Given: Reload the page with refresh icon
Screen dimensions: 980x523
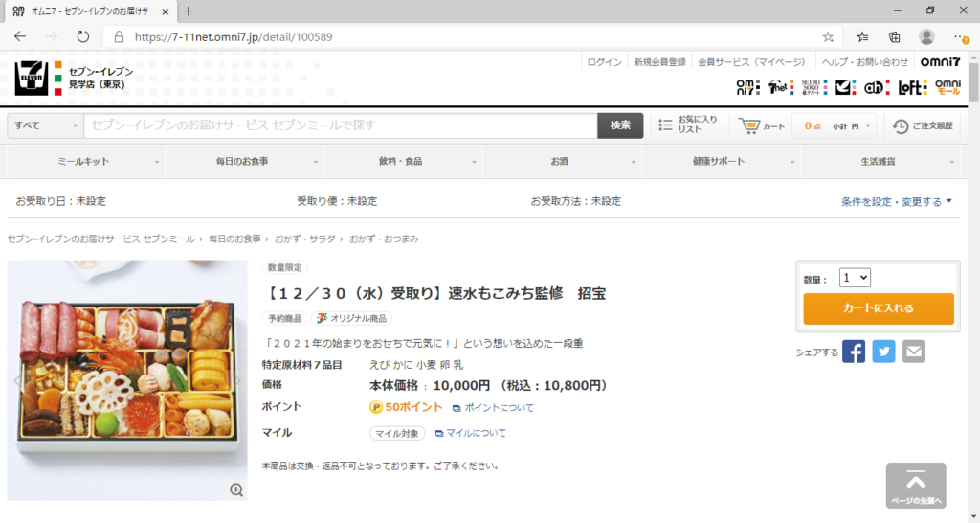Looking at the screenshot, I should [82, 37].
